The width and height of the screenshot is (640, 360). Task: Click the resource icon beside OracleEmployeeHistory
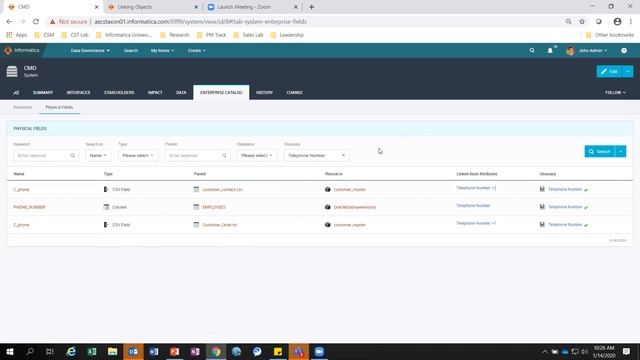point(327,207)
